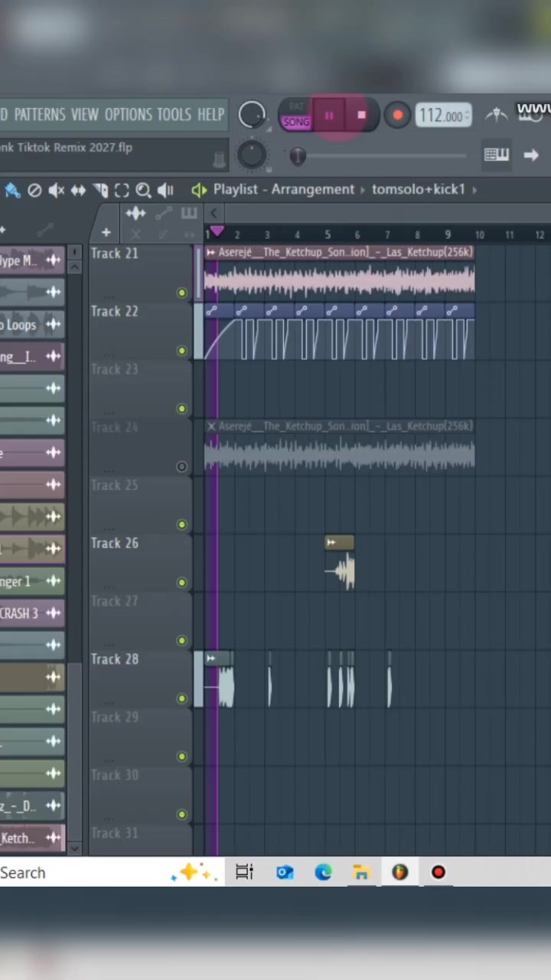Adjust tempo with the 112.000 arrows

[466, 116]
